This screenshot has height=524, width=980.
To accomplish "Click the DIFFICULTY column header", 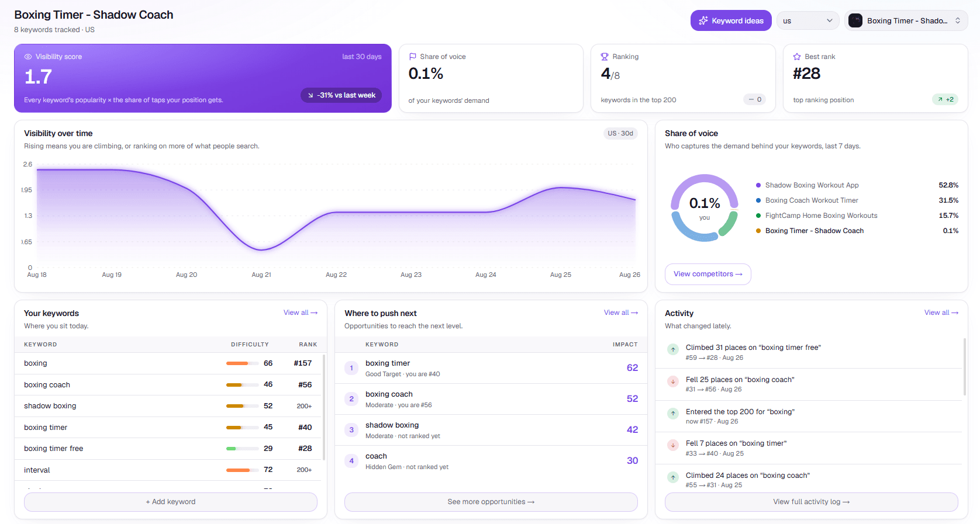I will point(250,345).
